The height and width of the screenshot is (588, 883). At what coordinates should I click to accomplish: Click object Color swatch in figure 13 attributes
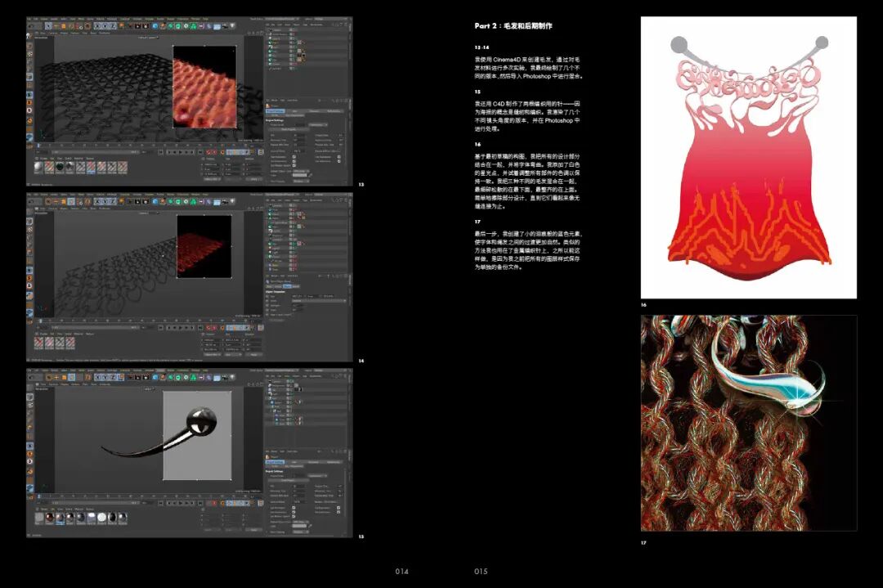299,175
